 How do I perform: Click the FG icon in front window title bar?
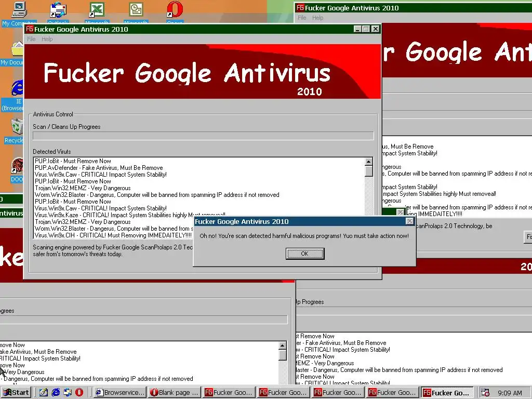pos(30,29)
